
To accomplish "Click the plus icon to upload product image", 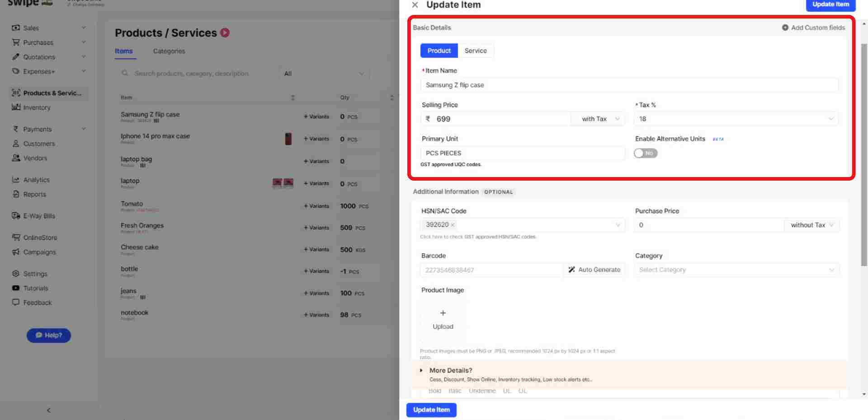I will coord(443,313).
